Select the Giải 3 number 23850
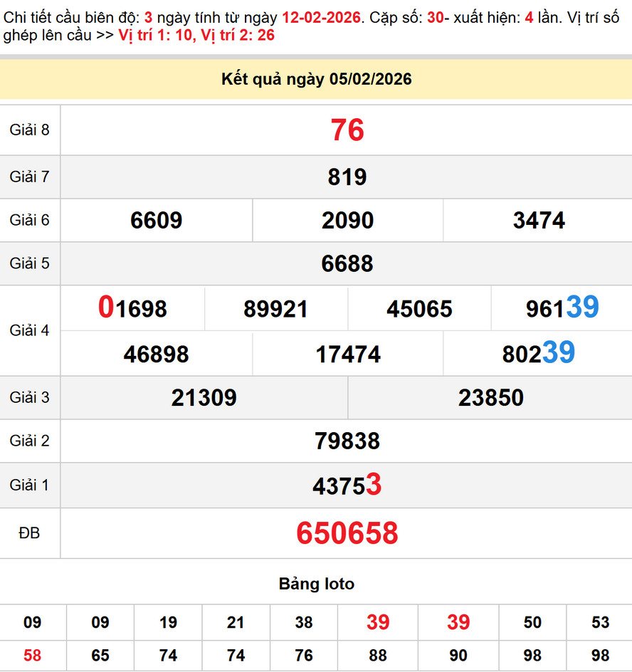 coord(491,397)
